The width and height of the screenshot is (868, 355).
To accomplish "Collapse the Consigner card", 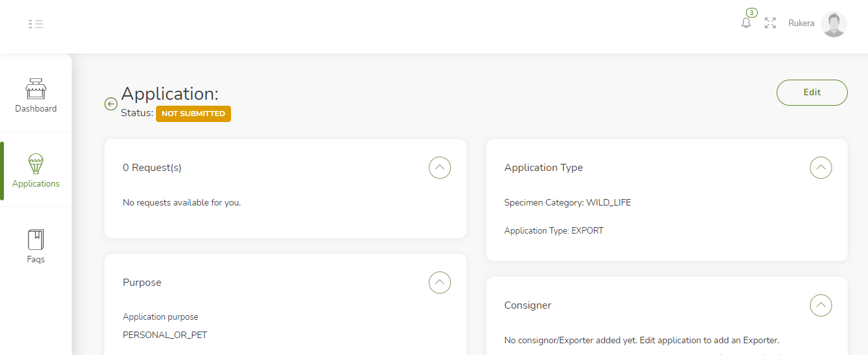I will coord(820,305).
